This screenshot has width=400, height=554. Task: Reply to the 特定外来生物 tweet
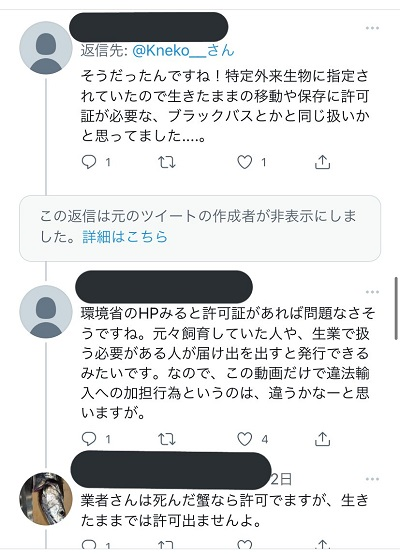[89, 162]
